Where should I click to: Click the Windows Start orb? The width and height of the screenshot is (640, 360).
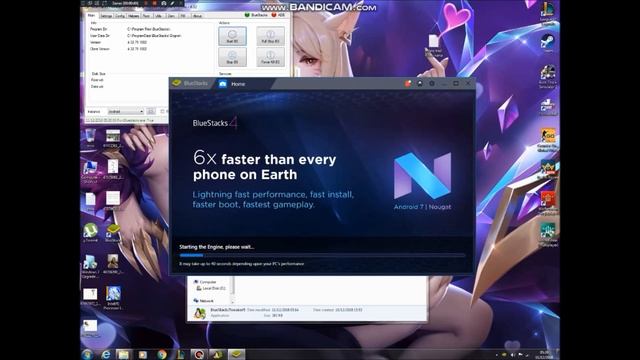(x=87, y=354)
